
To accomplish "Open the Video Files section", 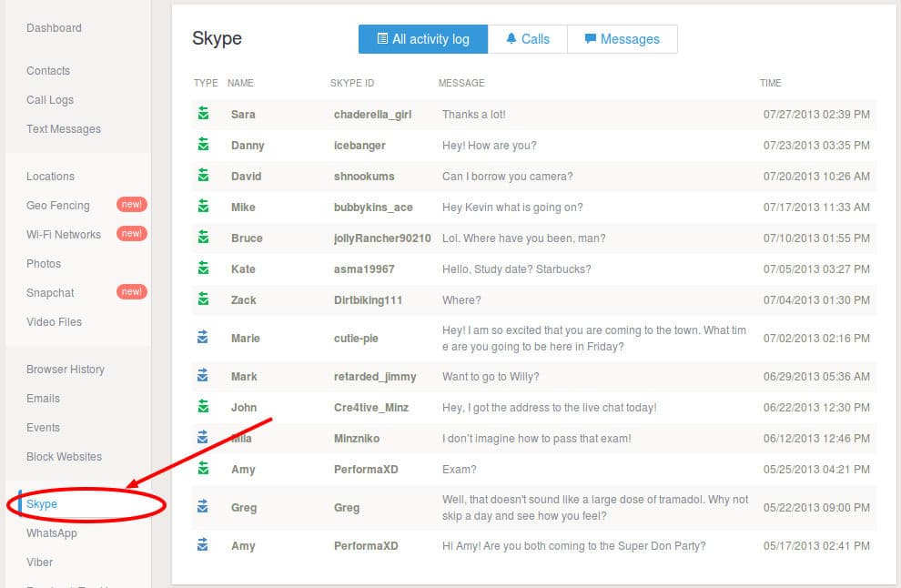I will pyautogui.click(x=54, y=322).
